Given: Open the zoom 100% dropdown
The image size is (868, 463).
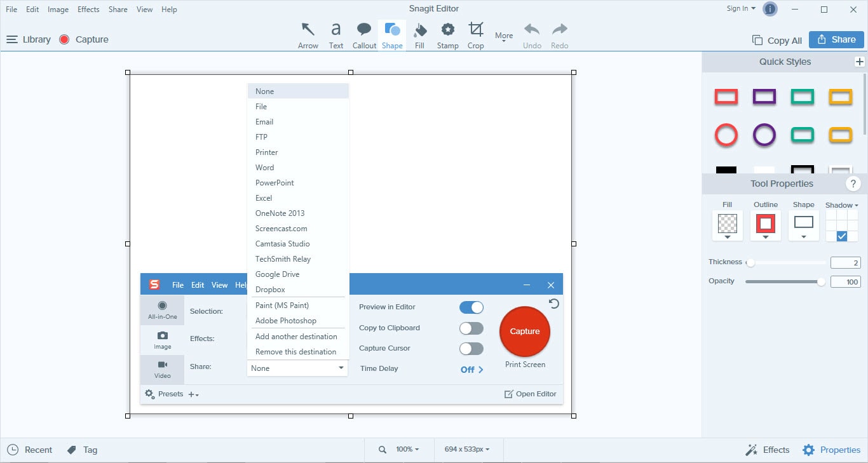Looking at the screenshot, I should click(x=407, y=450).
